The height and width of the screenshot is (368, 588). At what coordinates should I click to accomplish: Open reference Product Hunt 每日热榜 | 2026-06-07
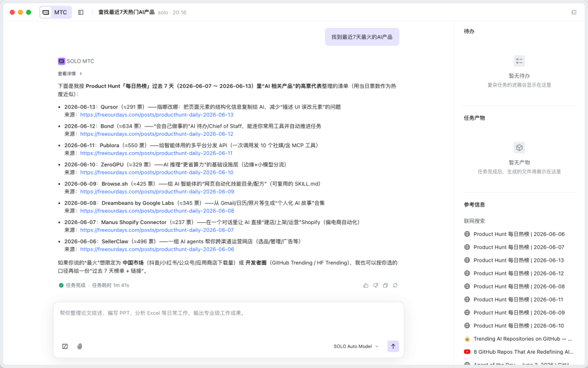519,247
